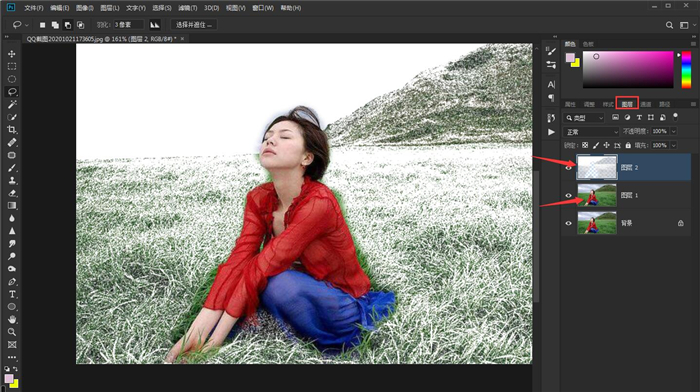
Task: Toggle the layer filtering switch
Action: 675,117
